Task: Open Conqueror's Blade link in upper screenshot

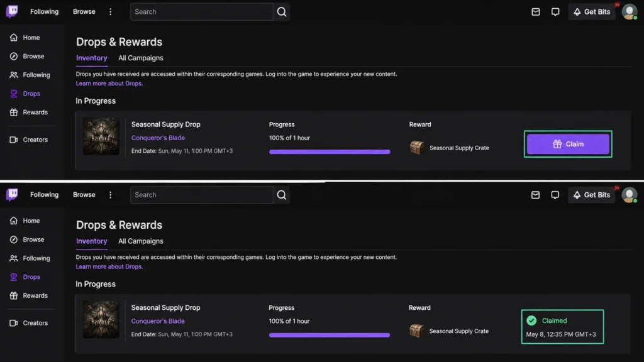Action: pos(158,138)
